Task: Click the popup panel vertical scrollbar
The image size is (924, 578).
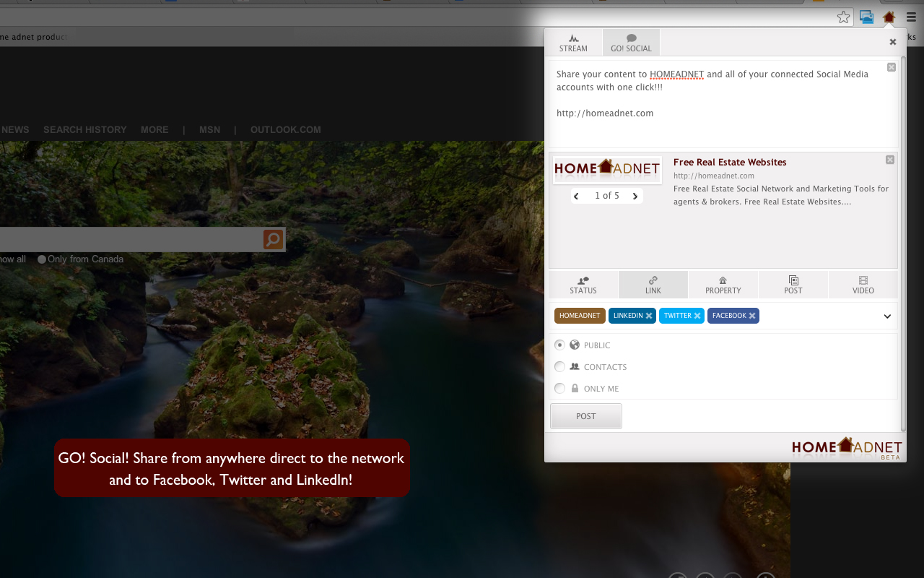Action: [902, 245]
